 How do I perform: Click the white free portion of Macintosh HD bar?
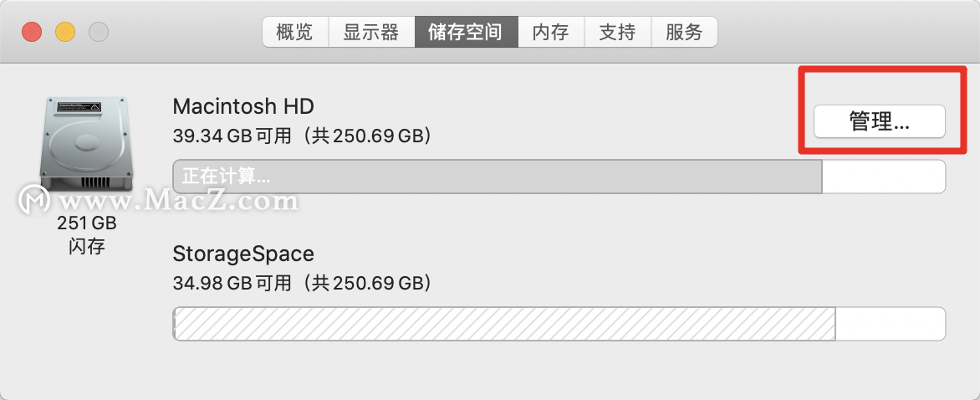(x=884, y=177)
